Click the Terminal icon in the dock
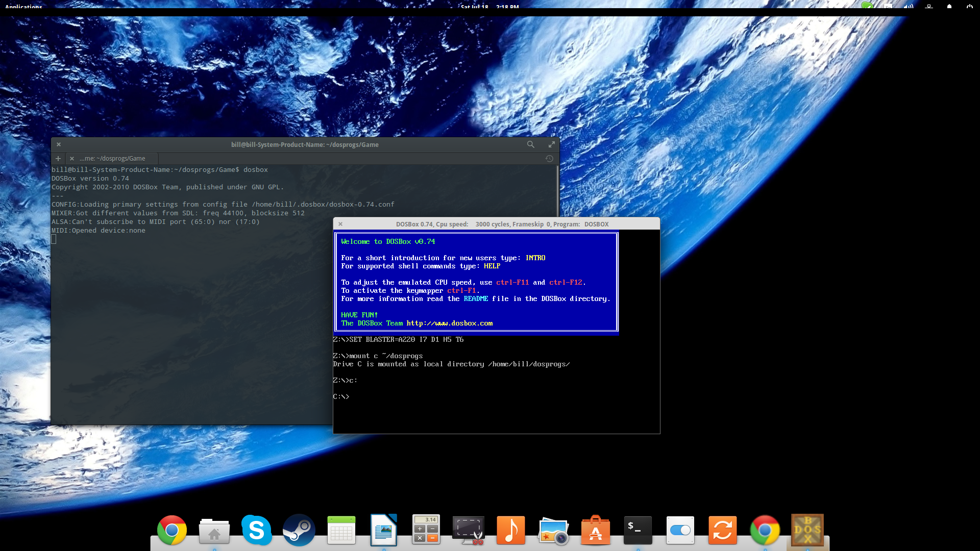 638,530
